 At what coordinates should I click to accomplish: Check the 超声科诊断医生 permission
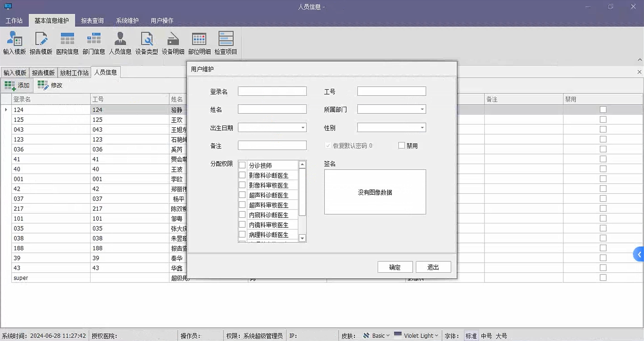point(242,195)
